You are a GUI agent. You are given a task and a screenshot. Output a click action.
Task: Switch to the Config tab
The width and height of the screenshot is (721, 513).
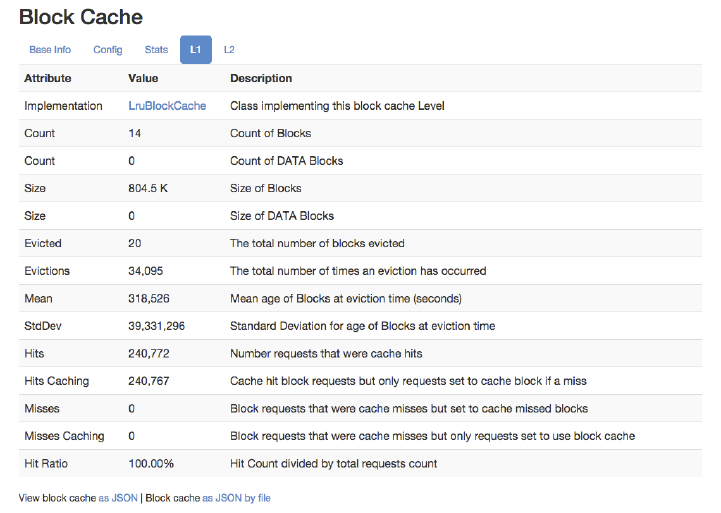coord(108,50)
